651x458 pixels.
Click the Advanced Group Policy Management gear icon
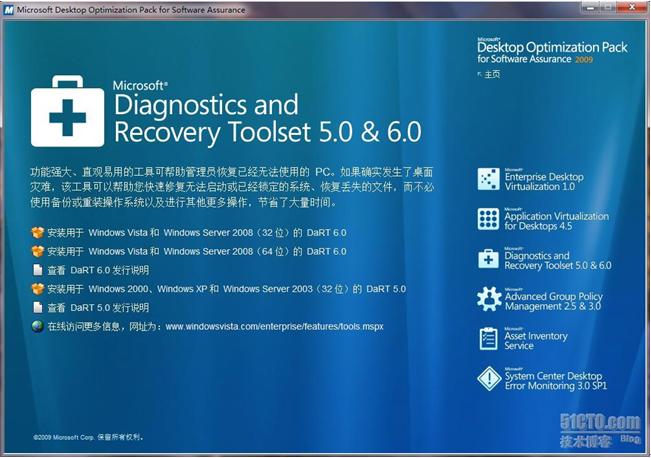(x=488, y=299)
